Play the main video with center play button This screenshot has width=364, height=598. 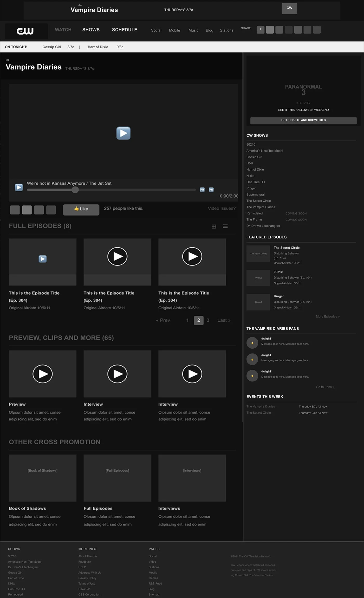[123, 133]
